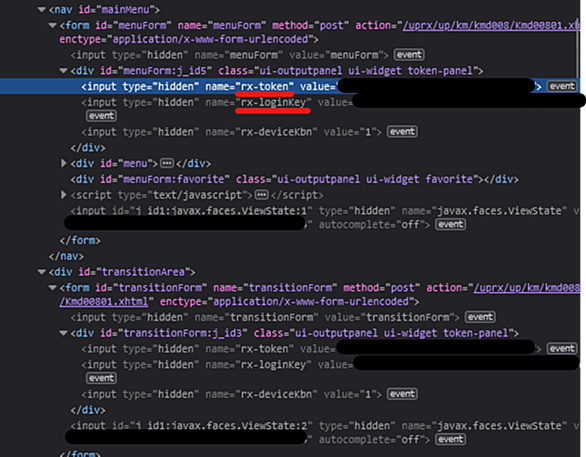
Task: Select the div id="transitionArea" row
Action: (122, 272)
